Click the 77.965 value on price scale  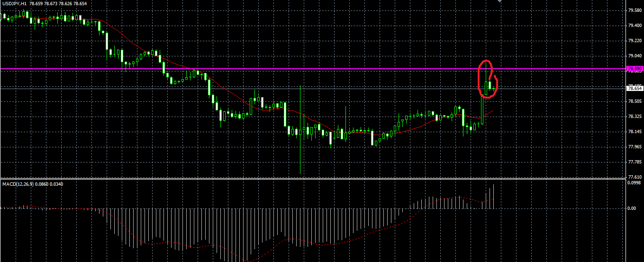coord(635,147)
